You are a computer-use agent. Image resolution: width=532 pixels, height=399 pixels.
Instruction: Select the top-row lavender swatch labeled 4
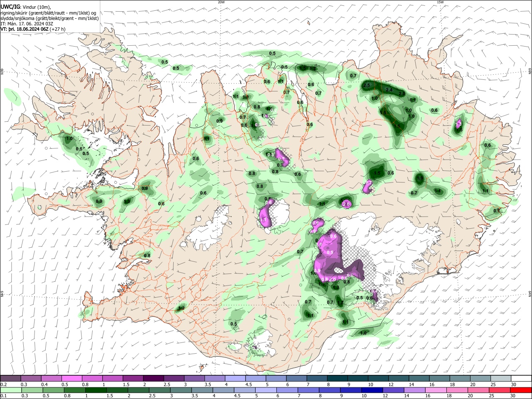pos(235,379)
